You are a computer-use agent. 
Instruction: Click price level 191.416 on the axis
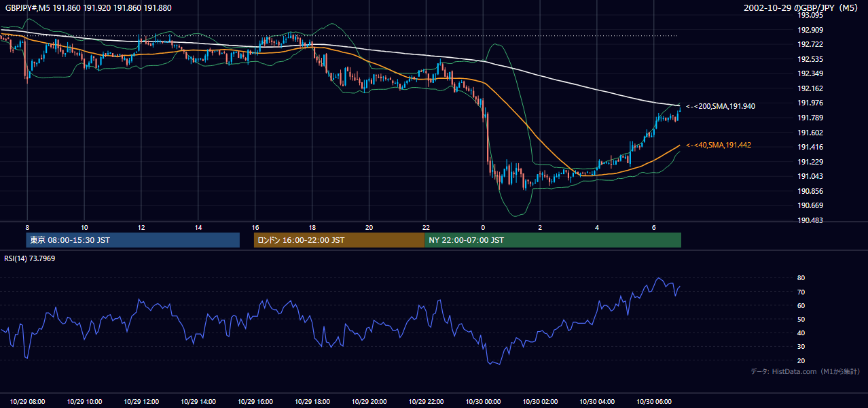(x=810, y=147)
